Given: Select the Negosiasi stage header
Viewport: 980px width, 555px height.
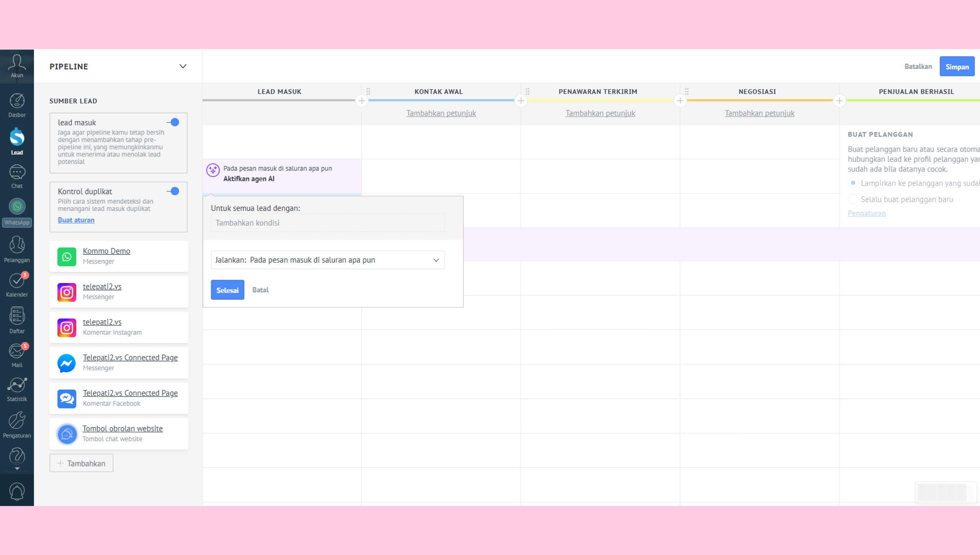Looking at the screenshot, I should coord(757,92).
